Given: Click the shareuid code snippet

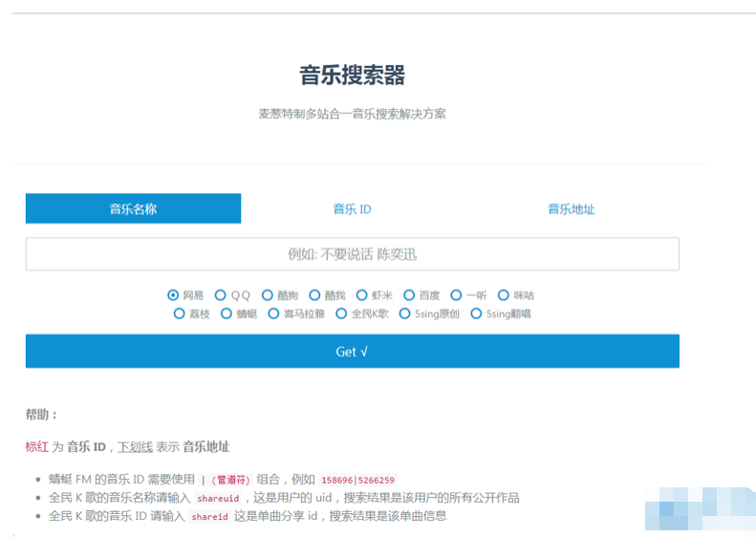Looking at the screenshot, I should click(218, 499).
